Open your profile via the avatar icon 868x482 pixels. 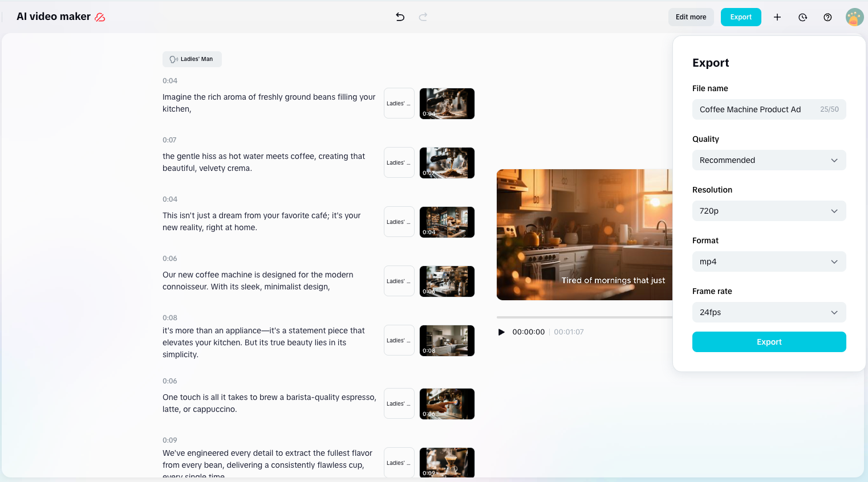point(854,17)
